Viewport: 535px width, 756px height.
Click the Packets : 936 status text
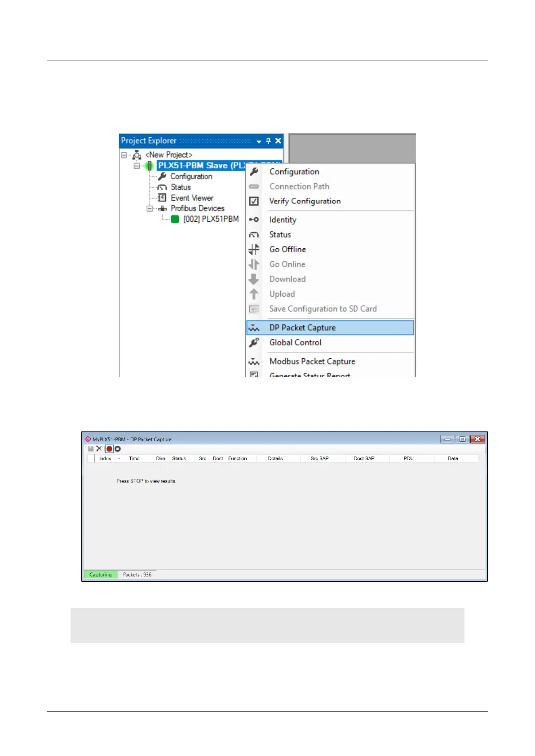coord(137,575)
